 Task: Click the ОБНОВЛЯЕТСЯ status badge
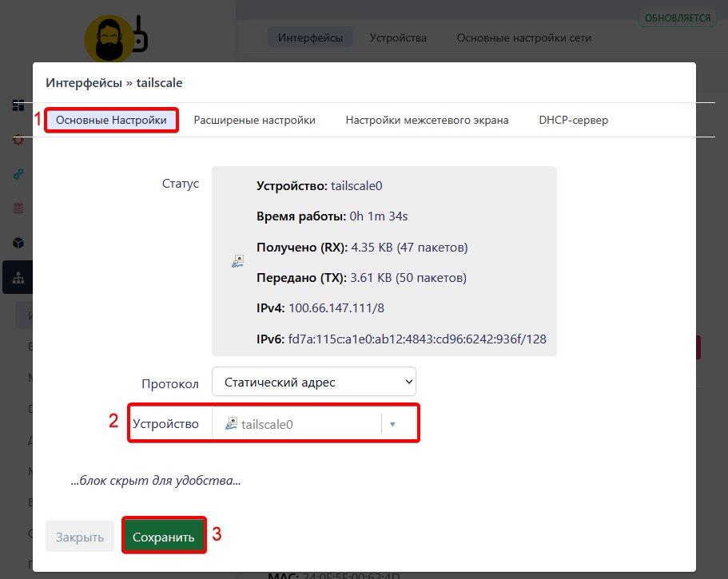[x=677, y=17]
